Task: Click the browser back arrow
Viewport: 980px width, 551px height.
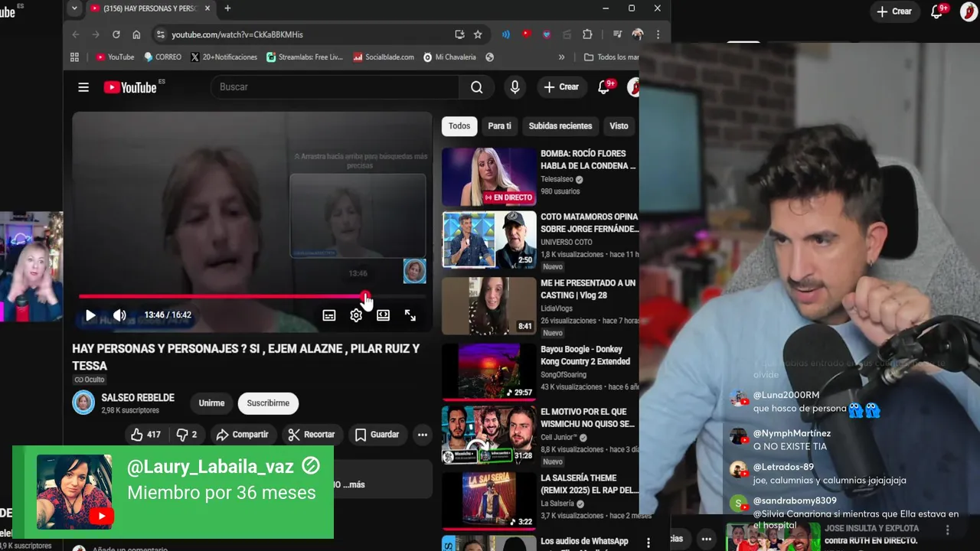Action: (x=75, y=34)
